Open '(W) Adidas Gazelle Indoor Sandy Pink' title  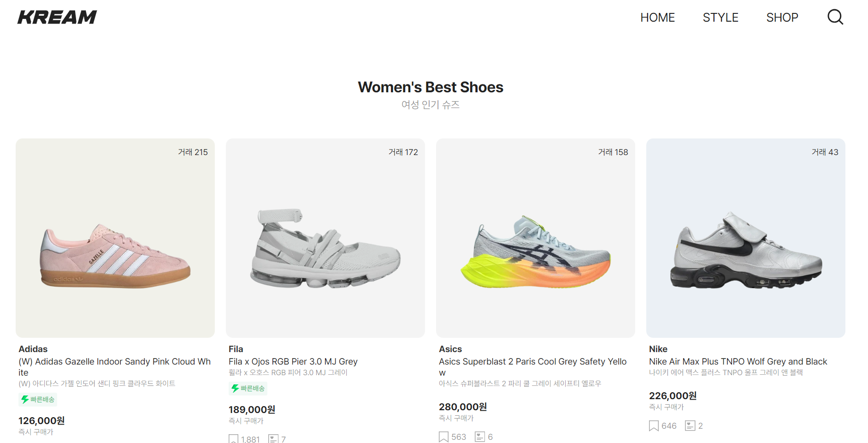click(115, 367)
